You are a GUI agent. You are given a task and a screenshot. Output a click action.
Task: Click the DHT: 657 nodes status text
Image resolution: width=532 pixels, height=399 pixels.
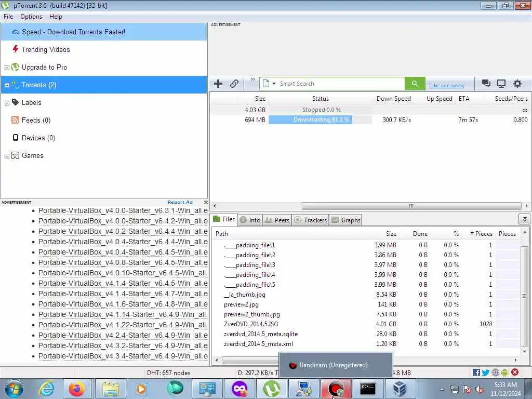point(168,373)
